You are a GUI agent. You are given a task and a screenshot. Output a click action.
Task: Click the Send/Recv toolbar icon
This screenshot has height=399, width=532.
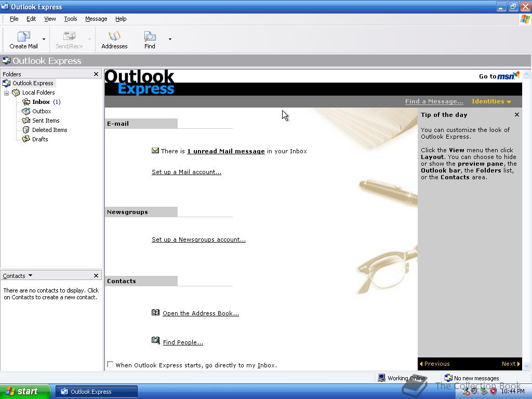[69, 36]
